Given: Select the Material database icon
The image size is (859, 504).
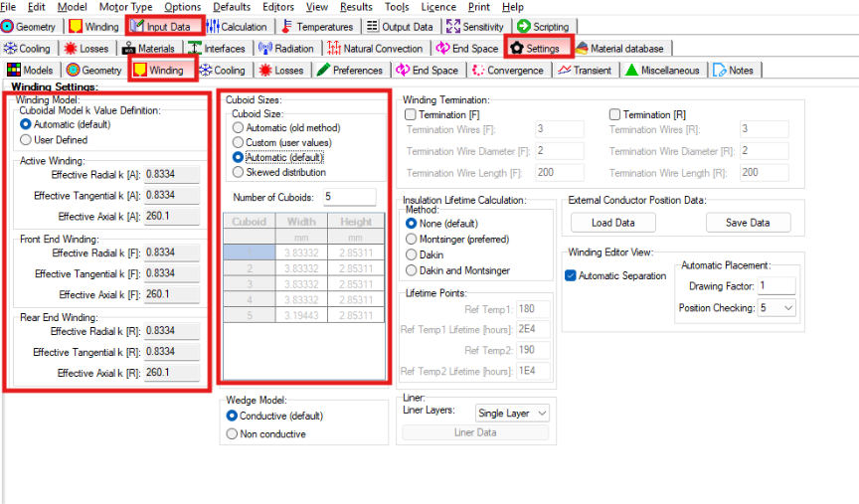Looking at the screenshot, I should pos(582,49).
